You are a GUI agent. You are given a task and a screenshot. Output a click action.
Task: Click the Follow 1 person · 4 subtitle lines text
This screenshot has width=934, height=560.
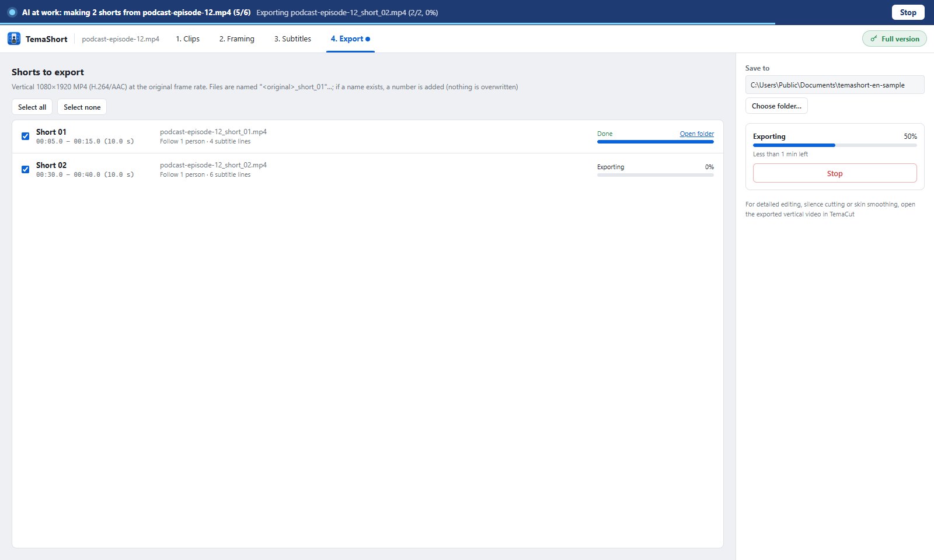[x=205, y=141]
